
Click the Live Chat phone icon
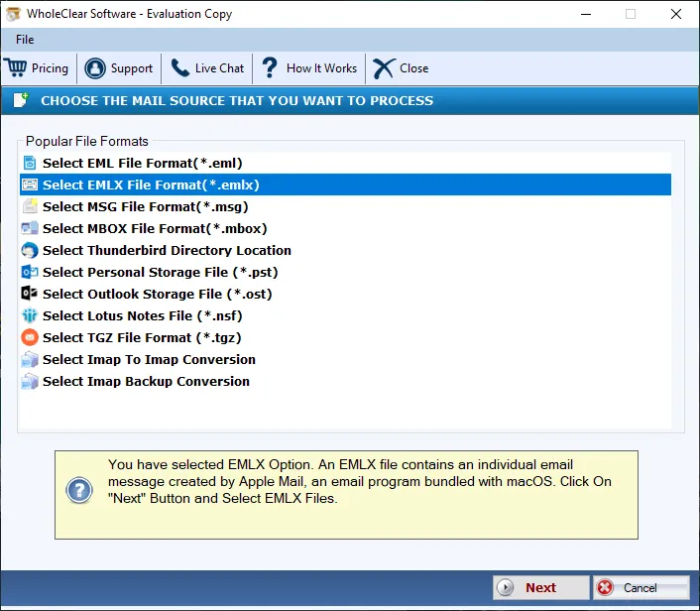point(180,67)
